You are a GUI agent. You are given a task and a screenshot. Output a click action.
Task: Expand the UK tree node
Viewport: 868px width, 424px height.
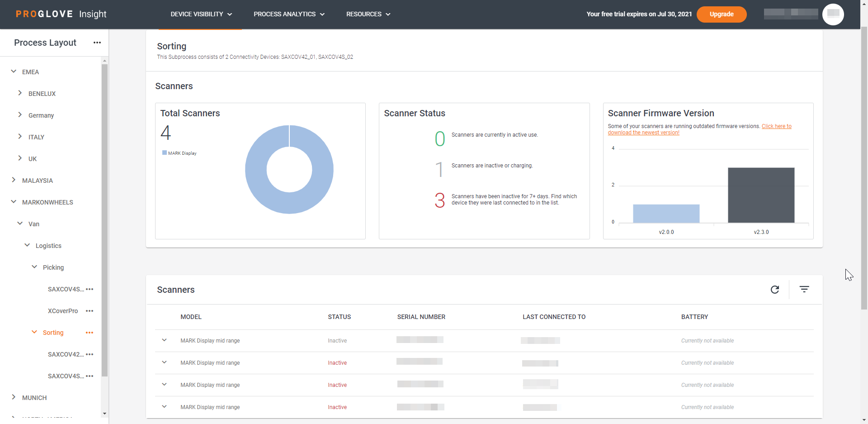[x=20, y=158]
